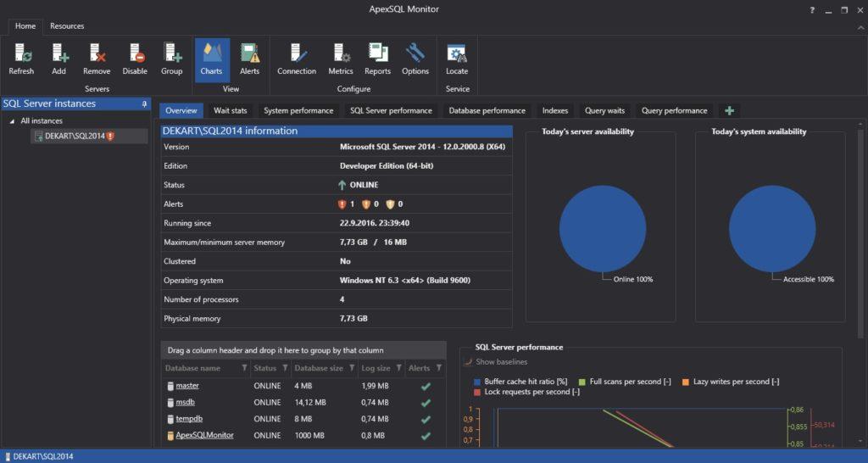Viewport: 868px width, 463px height.
Task: Click the '1000 MB' database size cell
Action: point(309,436)
